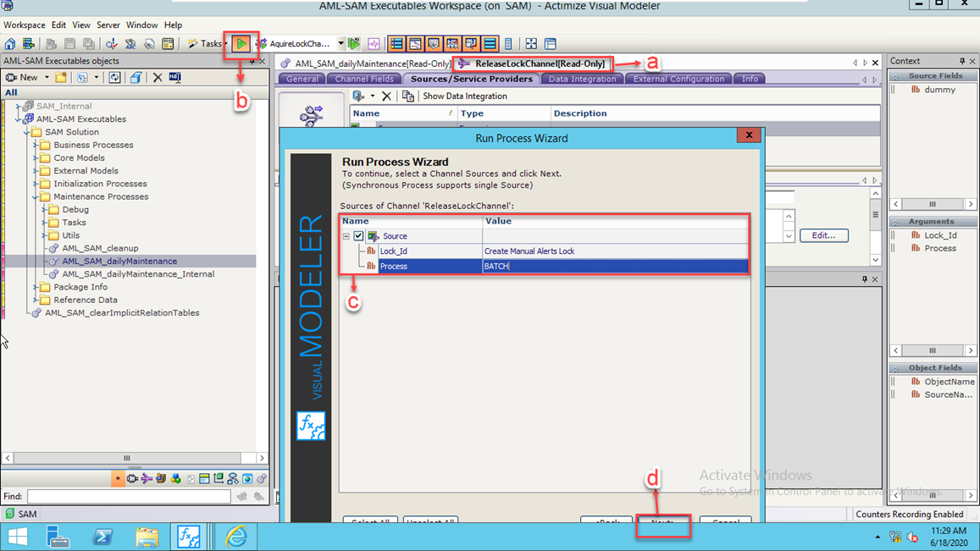Switch to the Channel Fields tab
This screenshot has height=551, width=980.
(x=364, y=79)
